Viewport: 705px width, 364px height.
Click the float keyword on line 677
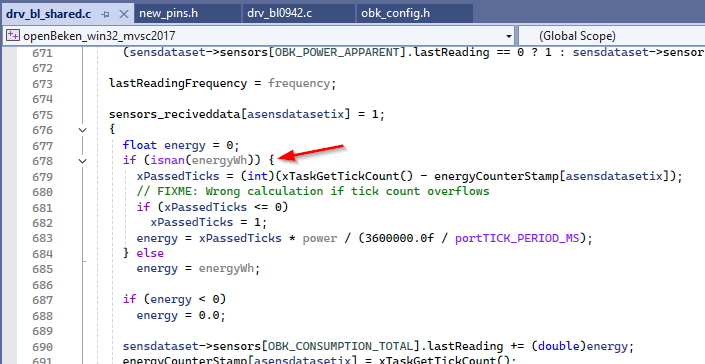(x=140, y=145)
